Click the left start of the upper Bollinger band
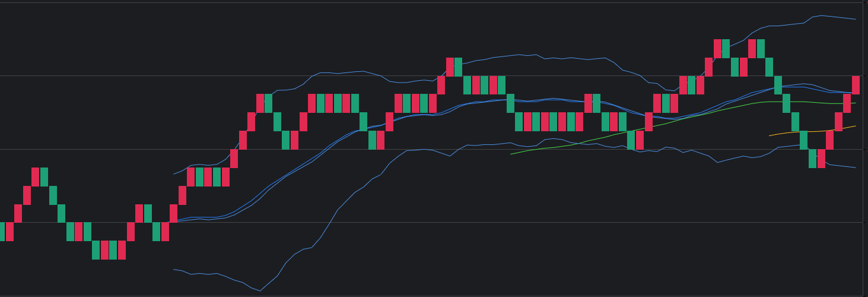The height and width of the screenshot is (297, 868). (x=174, y=174)
